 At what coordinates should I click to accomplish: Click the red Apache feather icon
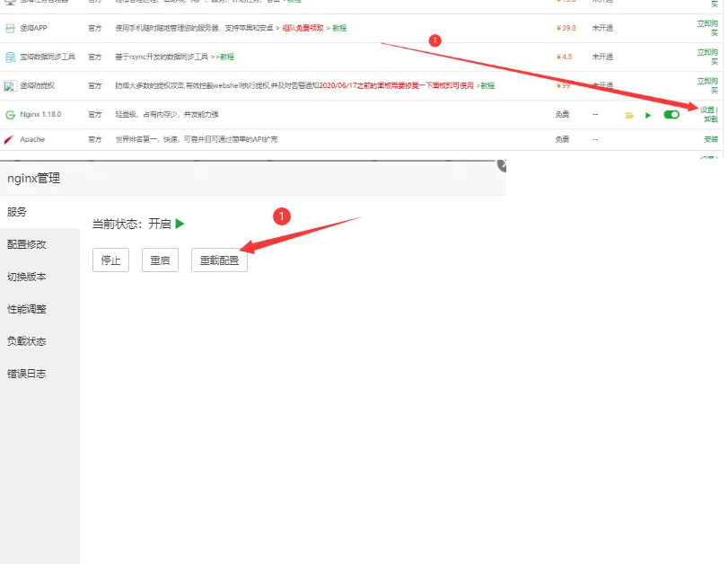click(9, 139)
